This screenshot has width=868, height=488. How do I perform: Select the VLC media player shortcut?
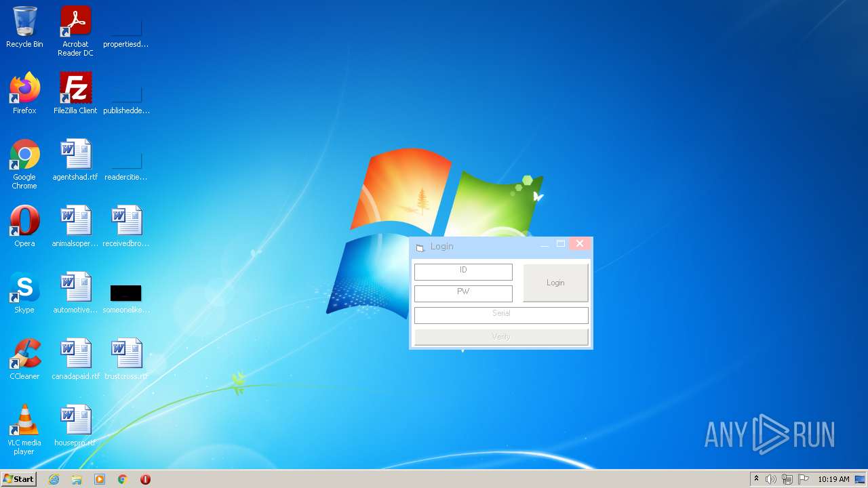pyautogui.click(x=24, y=430)
